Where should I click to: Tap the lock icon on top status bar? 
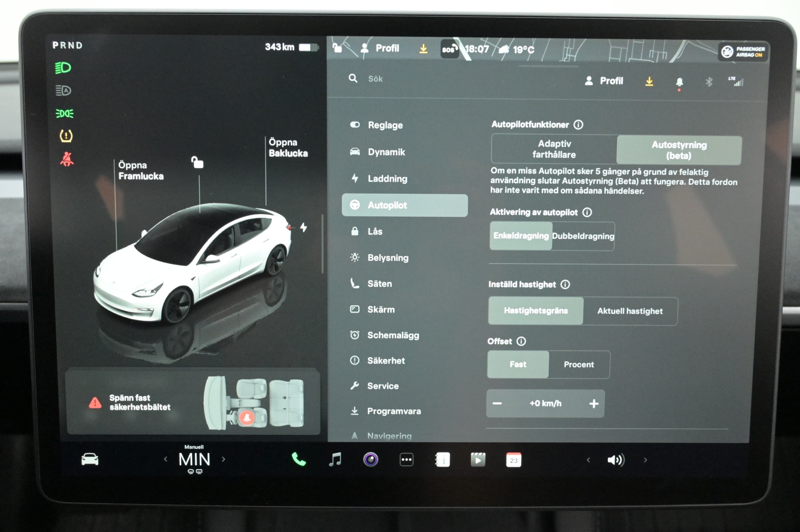click(x=337, y=48)
